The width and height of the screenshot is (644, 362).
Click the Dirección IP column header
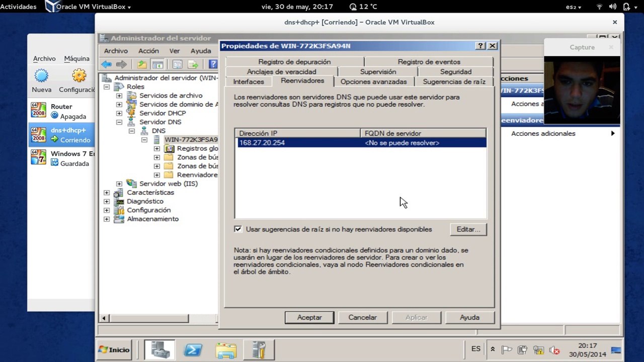click(x=298, y=133)
